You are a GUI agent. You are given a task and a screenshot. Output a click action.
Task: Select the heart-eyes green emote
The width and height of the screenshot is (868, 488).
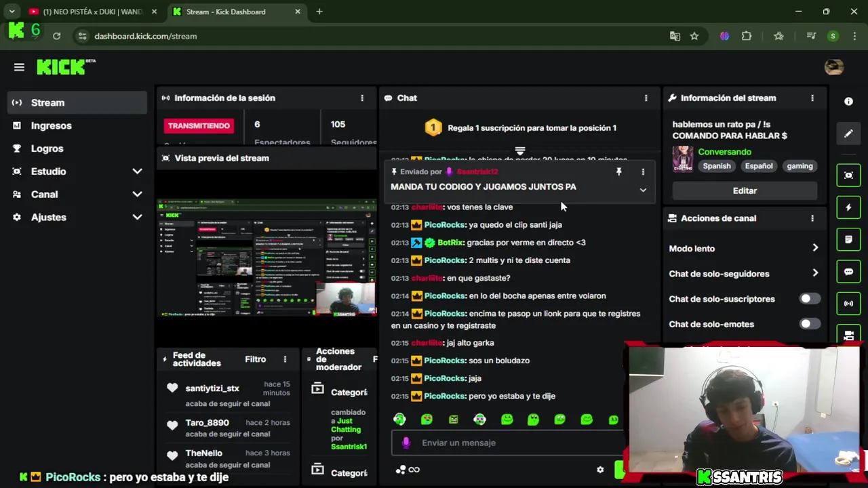click(427, 420)
